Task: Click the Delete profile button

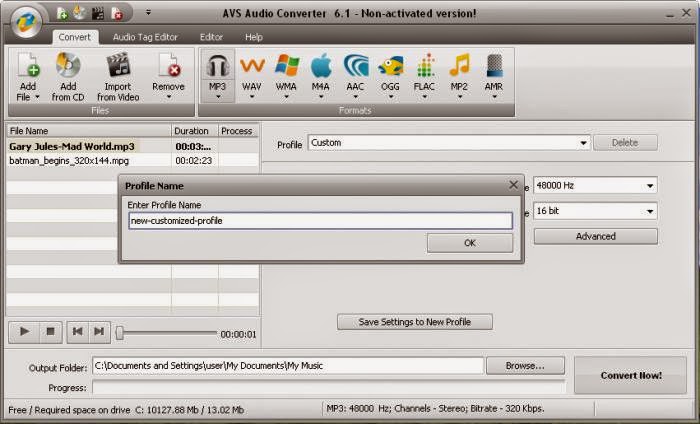Action: (625, 143)
